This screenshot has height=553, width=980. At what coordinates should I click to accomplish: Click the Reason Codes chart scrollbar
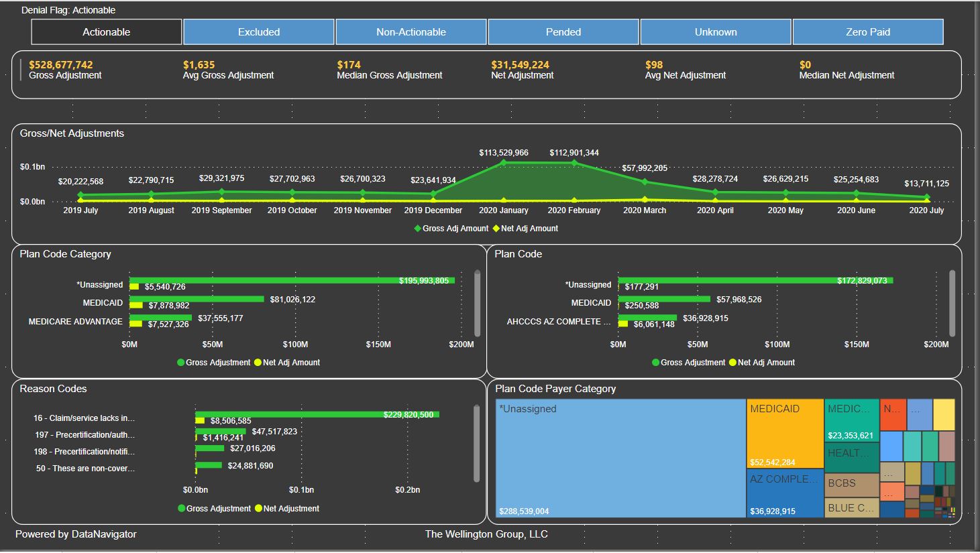tap(476, 444)
